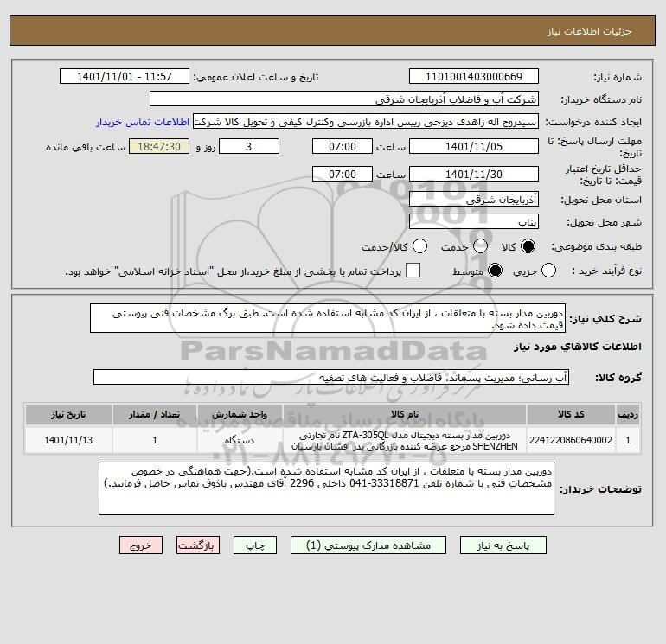Click general need description text box
The width and height of the screenshot is (666, 644).
click(328, 318)
